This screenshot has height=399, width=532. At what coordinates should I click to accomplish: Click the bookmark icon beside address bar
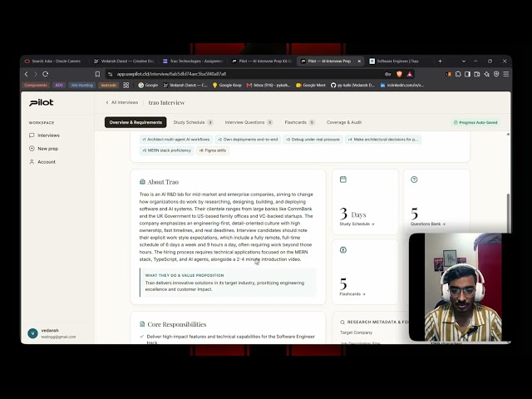click(97, 74)
